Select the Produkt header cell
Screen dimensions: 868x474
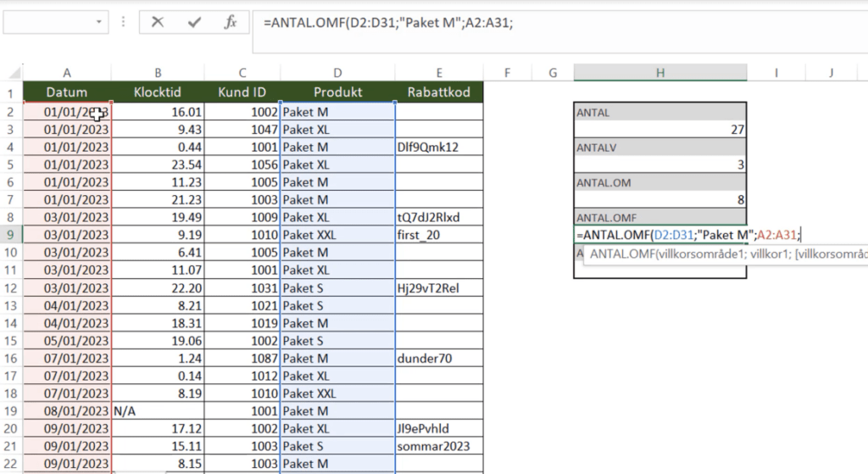[x=337, y=92]
